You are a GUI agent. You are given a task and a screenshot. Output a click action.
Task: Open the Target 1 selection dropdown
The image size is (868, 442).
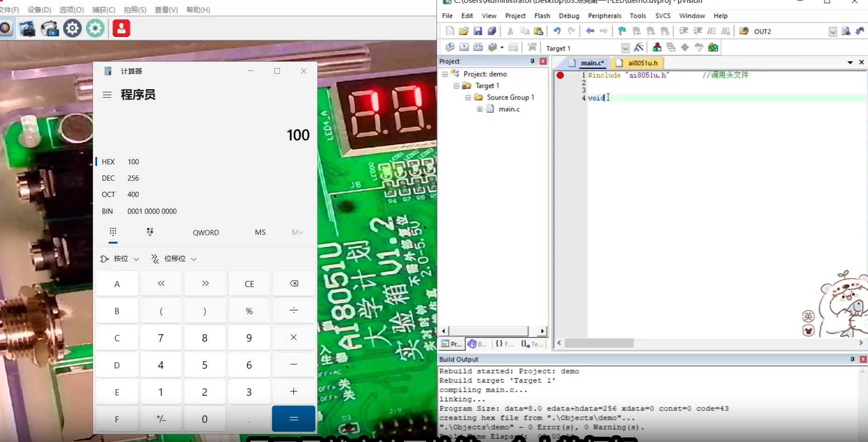coord(625,48)
